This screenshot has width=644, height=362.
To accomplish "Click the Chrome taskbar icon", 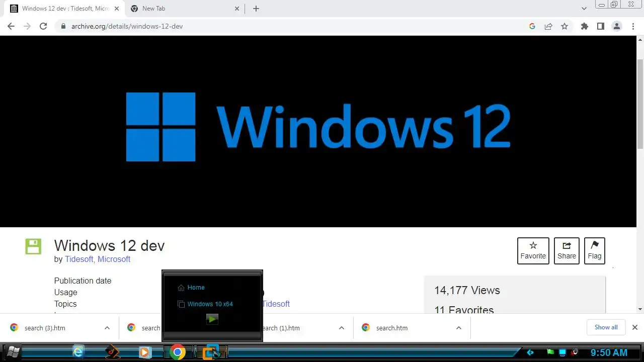I will (177, 352).
